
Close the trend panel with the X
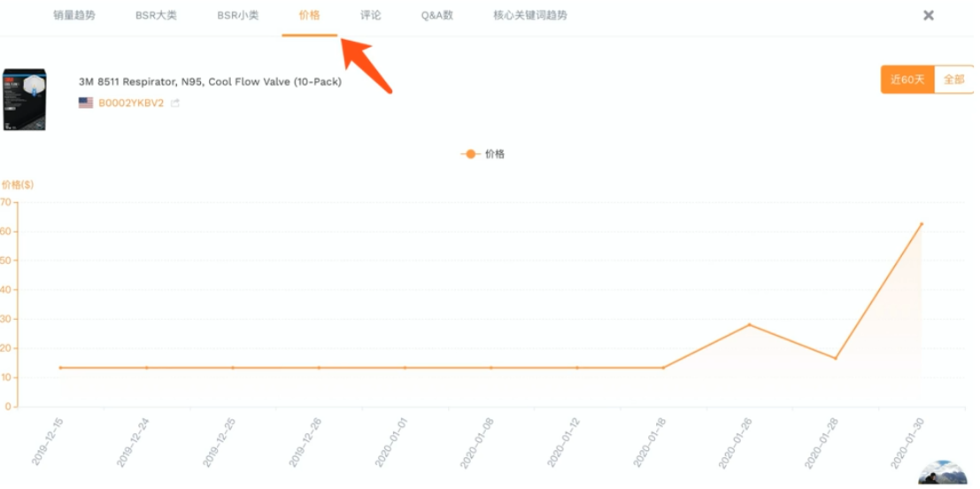point(929,15)
